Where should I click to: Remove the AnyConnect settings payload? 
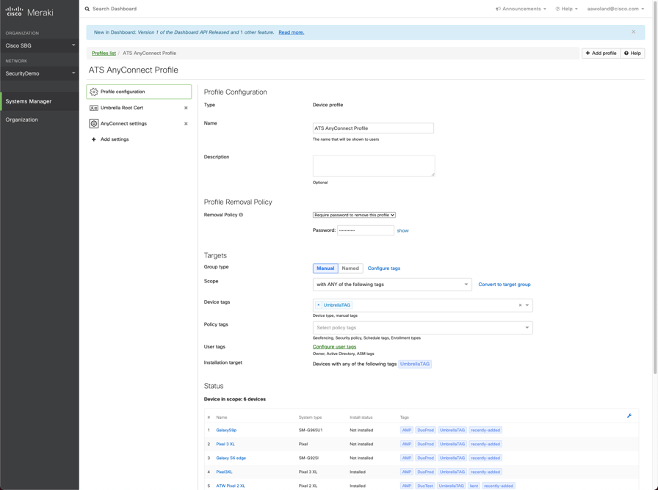[x=186, y=123]
